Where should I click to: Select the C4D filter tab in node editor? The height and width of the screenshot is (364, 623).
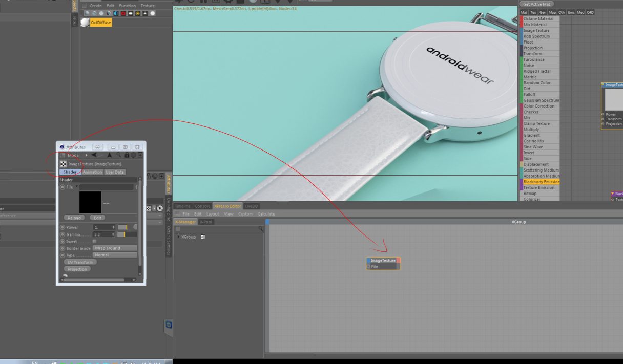(590, 12)
